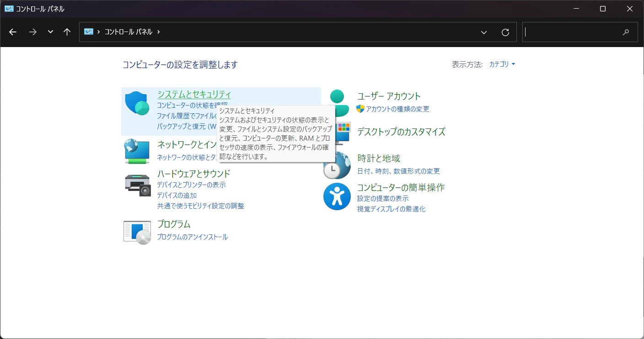Image resolution: width=644 pixels, height=339 pixels.
Task: Refresh the Control Panel view
Action: pos(505,32)
